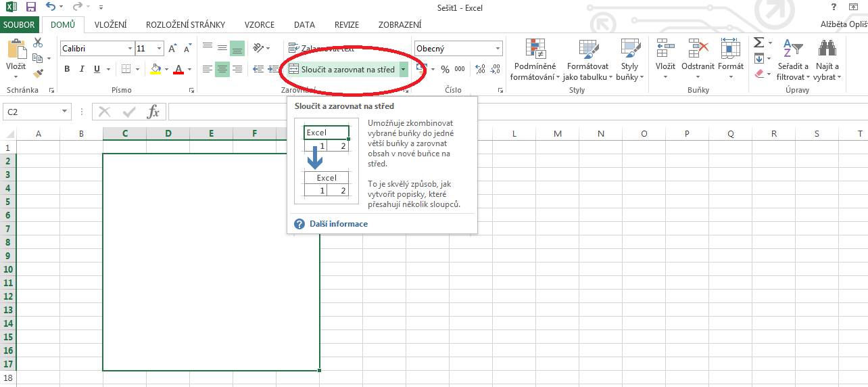Open Excel Help question mark icon

(834, 7)
